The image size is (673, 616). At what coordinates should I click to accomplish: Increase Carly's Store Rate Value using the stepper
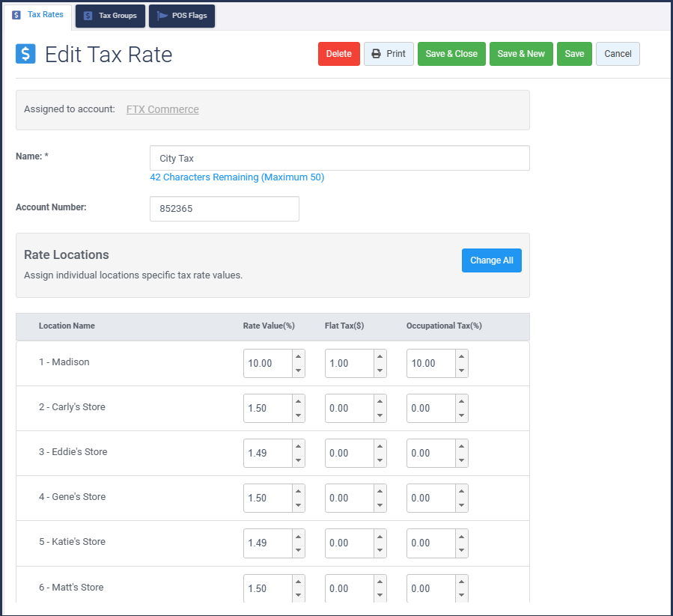click(297, 403)
